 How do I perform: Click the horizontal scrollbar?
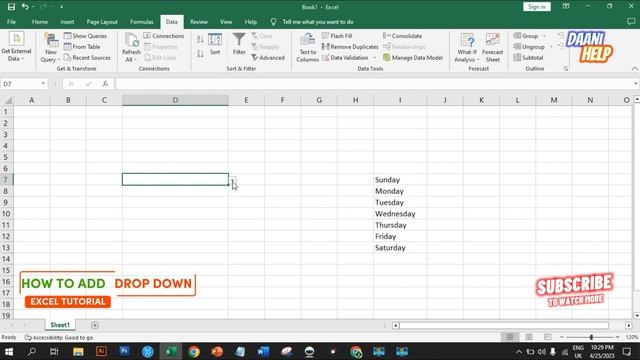(x=504, y=325)
